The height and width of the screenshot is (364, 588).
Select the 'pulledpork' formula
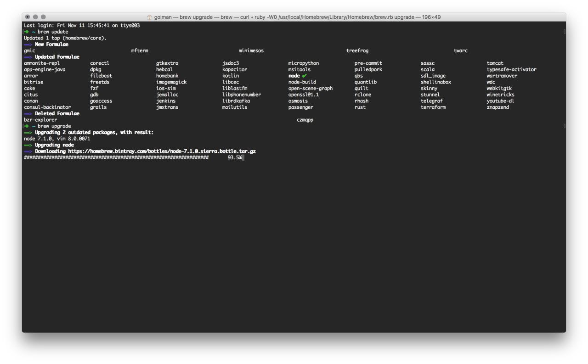tap(368, 70)
